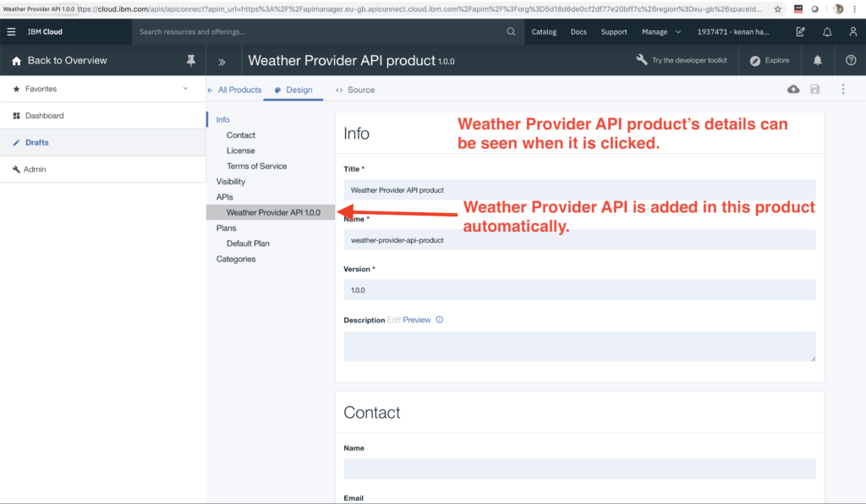Click the home icon beside Back to Overview
The image size is (866, 504).
(x=16, y=61)
